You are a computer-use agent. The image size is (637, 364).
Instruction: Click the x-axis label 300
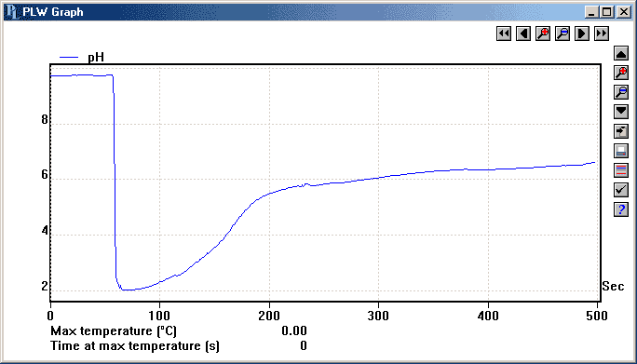378,316
